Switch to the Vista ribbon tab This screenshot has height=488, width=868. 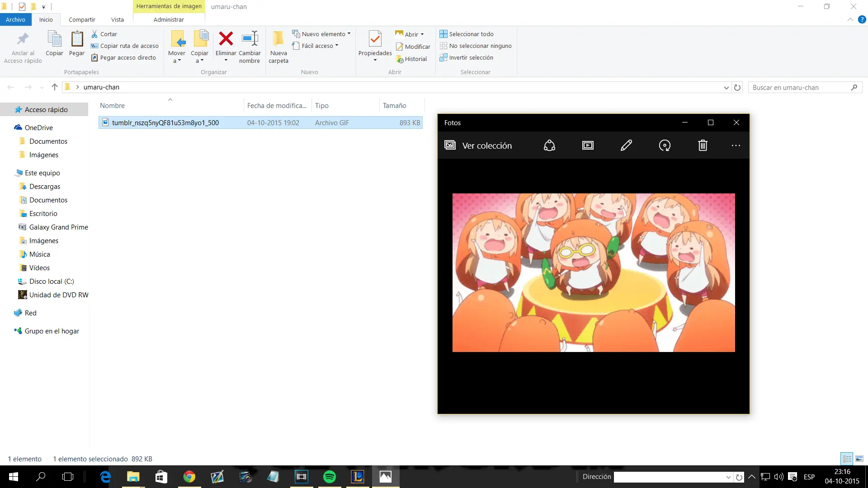click(118, 19)
